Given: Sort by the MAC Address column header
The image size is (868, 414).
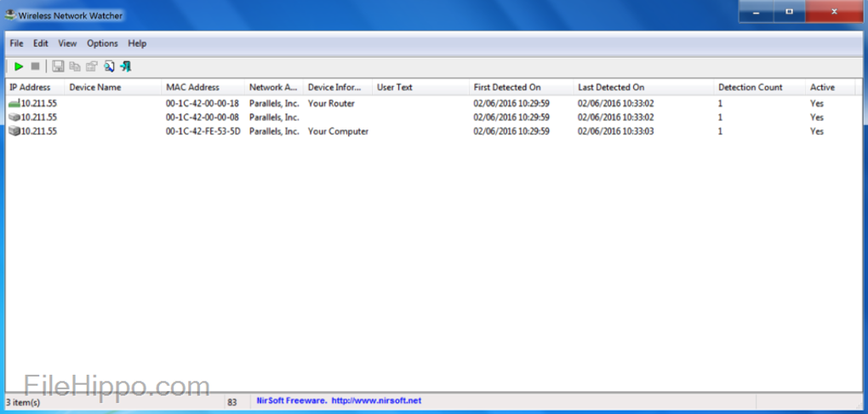Looking at the screenshot, I should [x=192, y=87].
